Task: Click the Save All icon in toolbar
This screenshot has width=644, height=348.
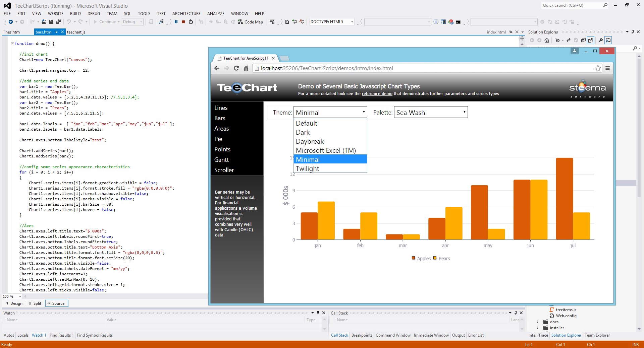Action: (x=59, y=22)
